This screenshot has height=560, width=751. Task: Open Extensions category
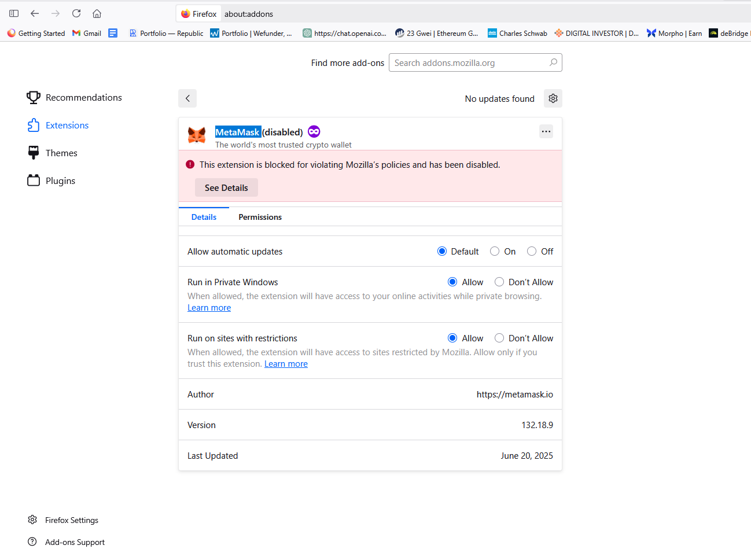coord(58,125)
